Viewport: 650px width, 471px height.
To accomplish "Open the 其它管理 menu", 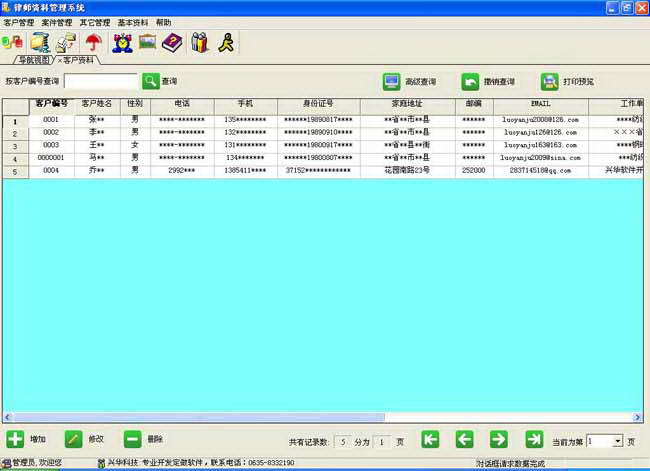I will click(95, 23).
